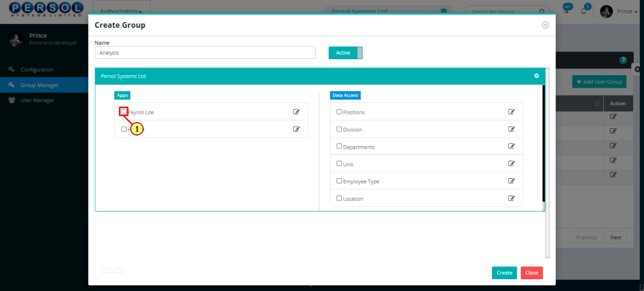Click the Add User Group button behind the dialog

point(599,81)
